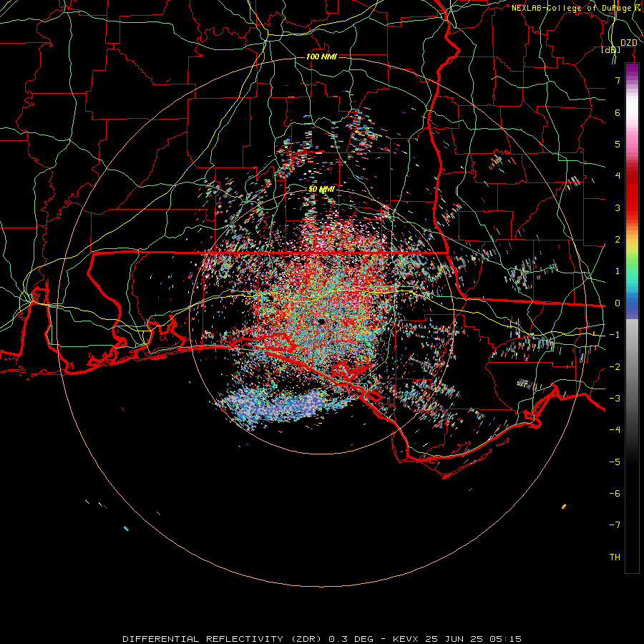
Task: Select the 6 value on the dB scale
Action: (x=618, y=112)
